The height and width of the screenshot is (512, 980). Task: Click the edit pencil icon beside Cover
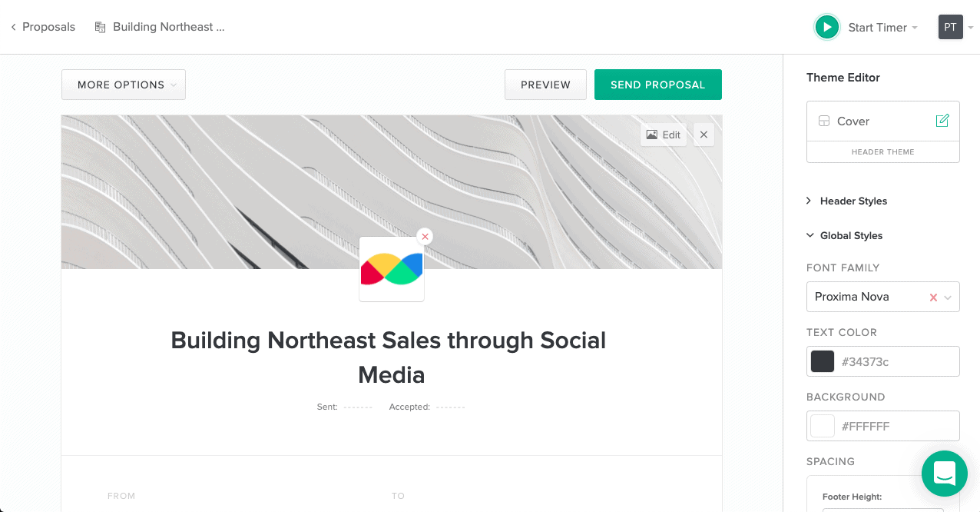[x=942, y=121]
